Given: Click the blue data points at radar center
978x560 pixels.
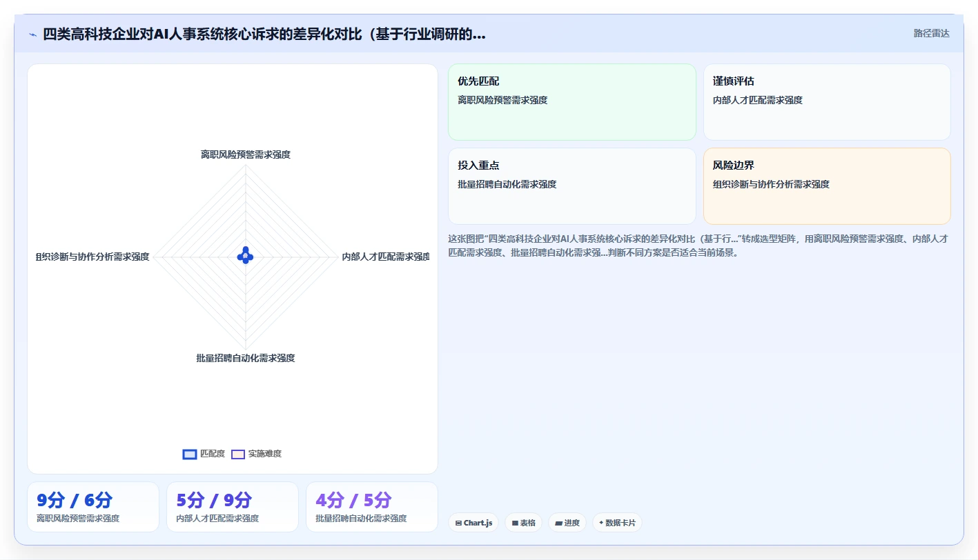Looking at the screenshot, I should click(x=246, y=256).
